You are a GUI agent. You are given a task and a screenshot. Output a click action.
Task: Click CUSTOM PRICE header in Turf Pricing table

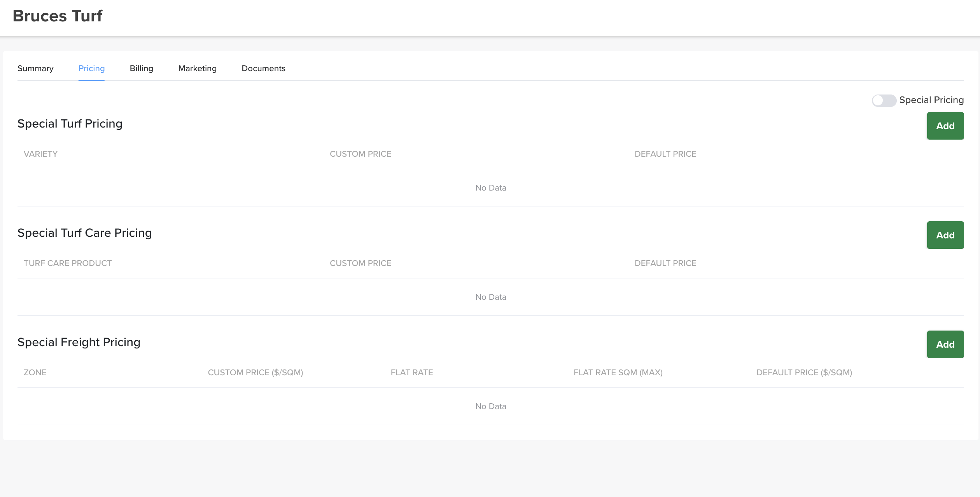tap(360, 154)
